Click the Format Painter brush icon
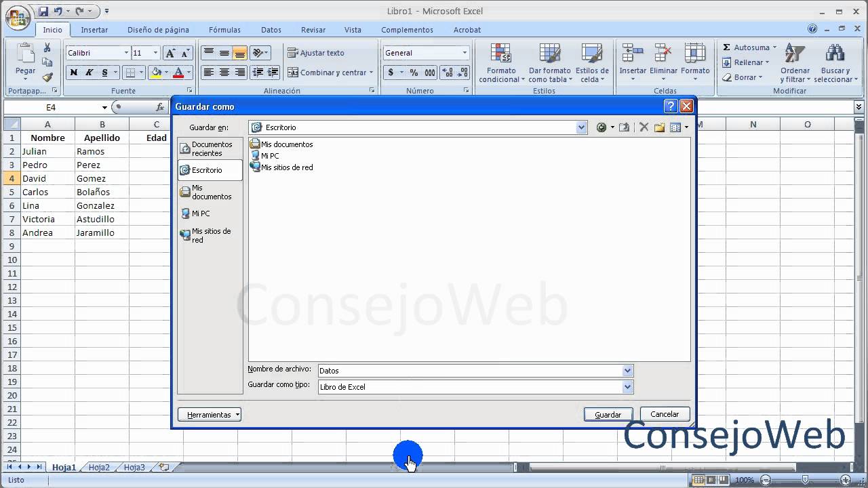Viewport: 868px width, 488px height. (47, 77)
